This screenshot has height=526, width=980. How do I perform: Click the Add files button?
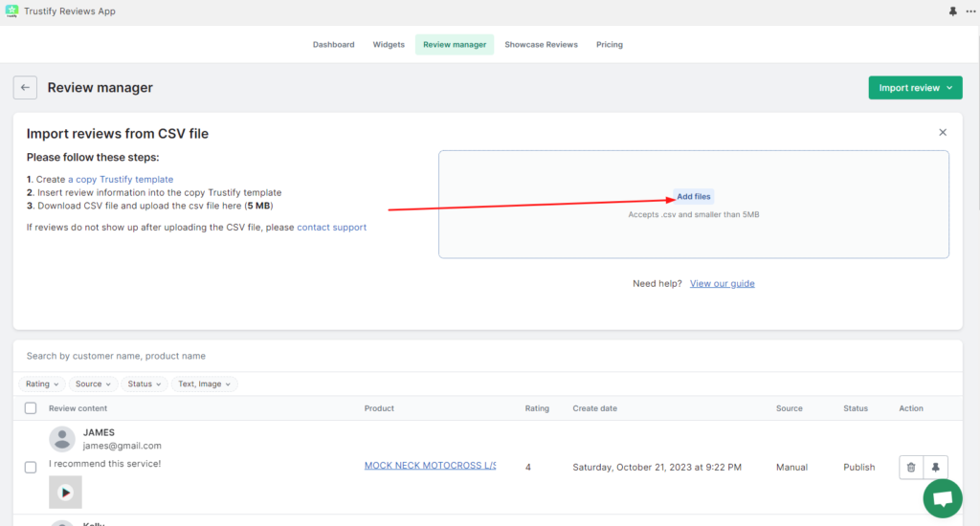[x=693, y=196]
